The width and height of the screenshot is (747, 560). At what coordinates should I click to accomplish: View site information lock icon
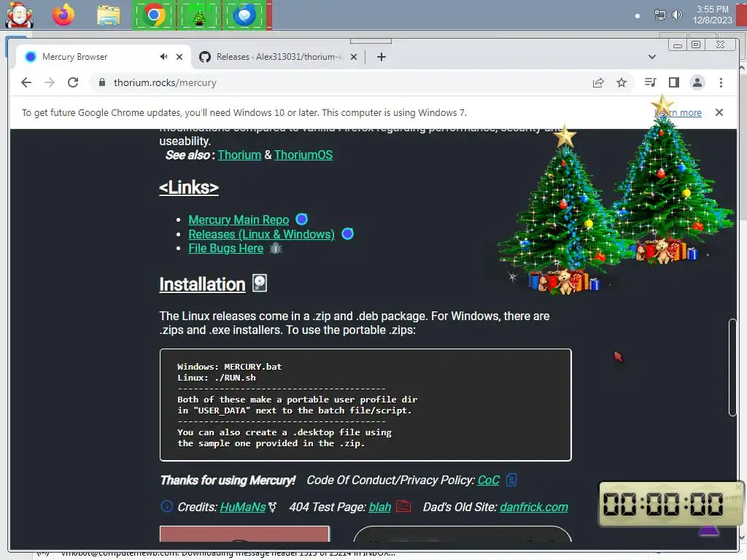tap(101, 82)
